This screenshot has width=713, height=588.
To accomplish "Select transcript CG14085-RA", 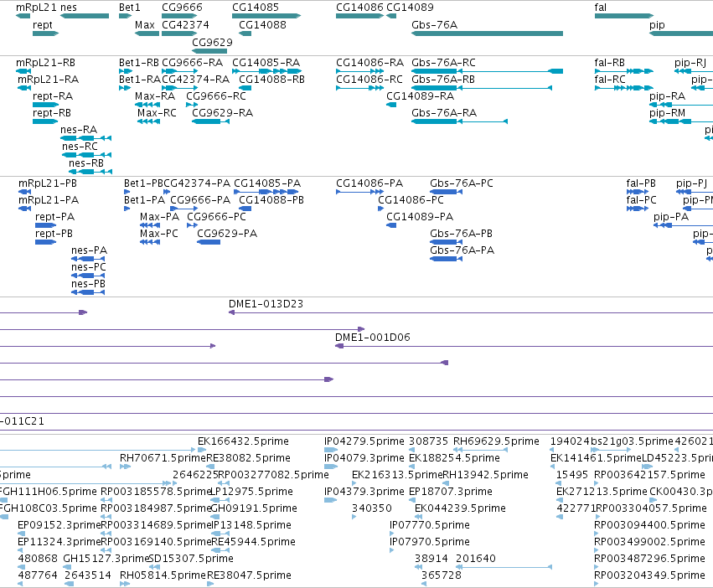I will click(x=266, y=63).
